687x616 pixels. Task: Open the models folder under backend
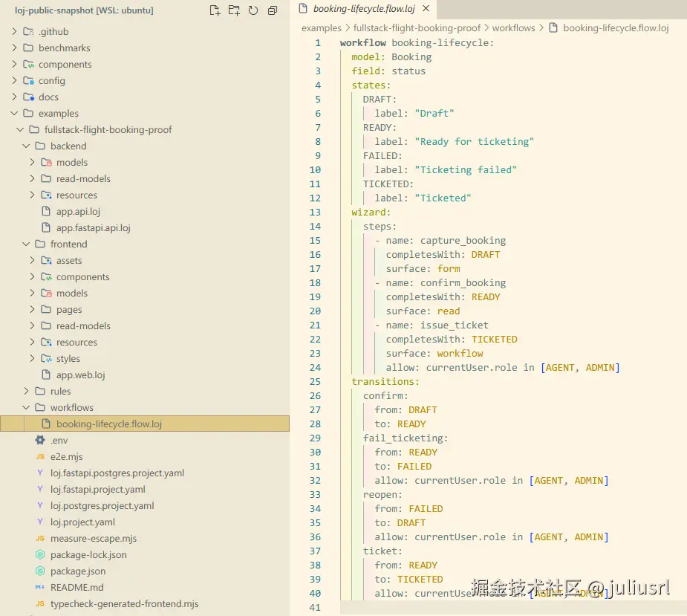[x=72, y=162]
